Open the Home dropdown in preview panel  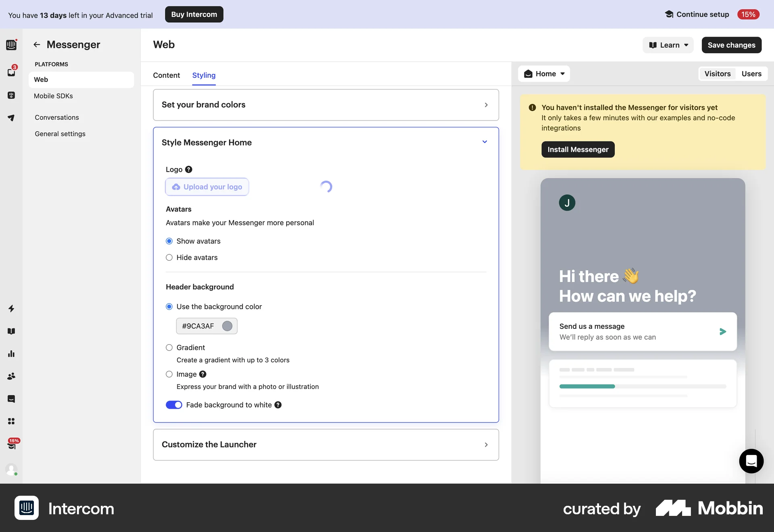click(x=544, y=74)
